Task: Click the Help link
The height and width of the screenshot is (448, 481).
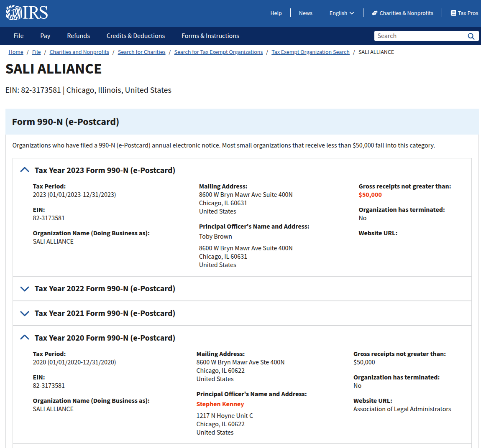Action: [x=276, y=13]
